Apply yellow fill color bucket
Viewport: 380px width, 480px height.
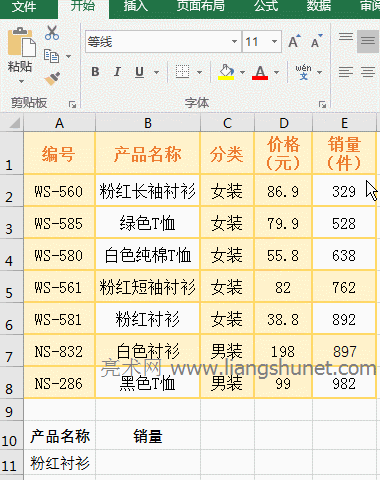point(226,72)
